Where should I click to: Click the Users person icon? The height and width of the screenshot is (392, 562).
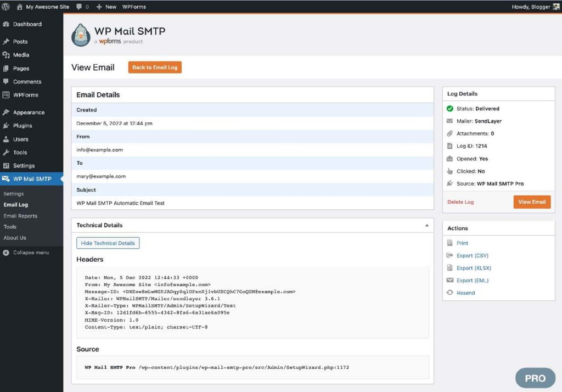pos(5,139)
